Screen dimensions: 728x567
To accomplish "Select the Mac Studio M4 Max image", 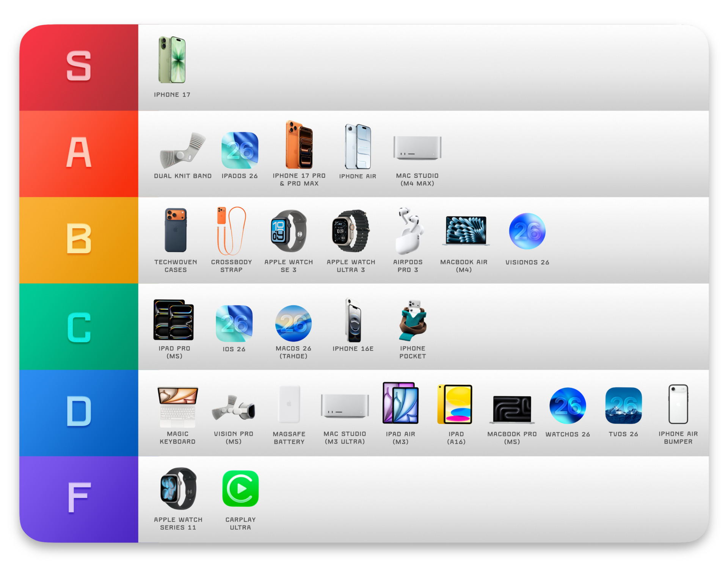I will pyautogui.click(x=417, y=147).
